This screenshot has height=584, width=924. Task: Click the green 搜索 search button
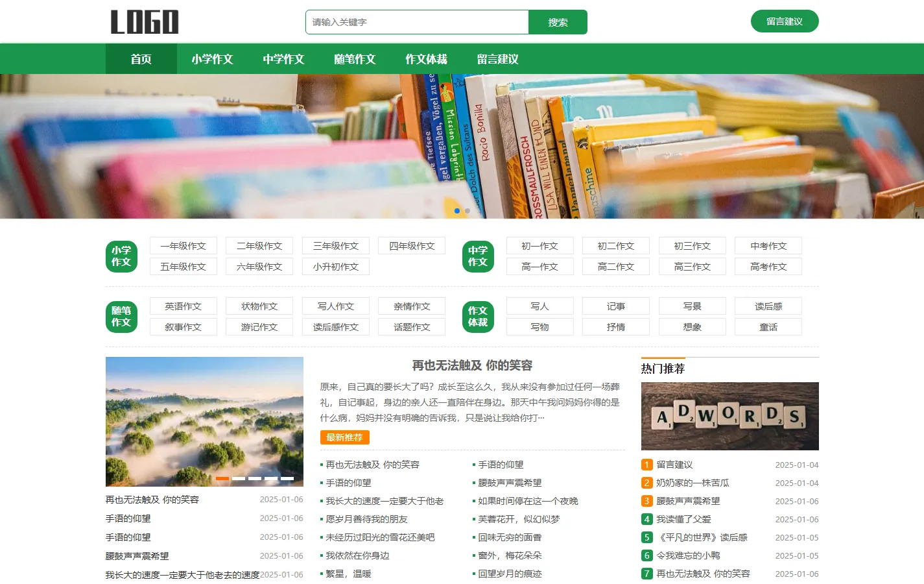coord(558,22)
